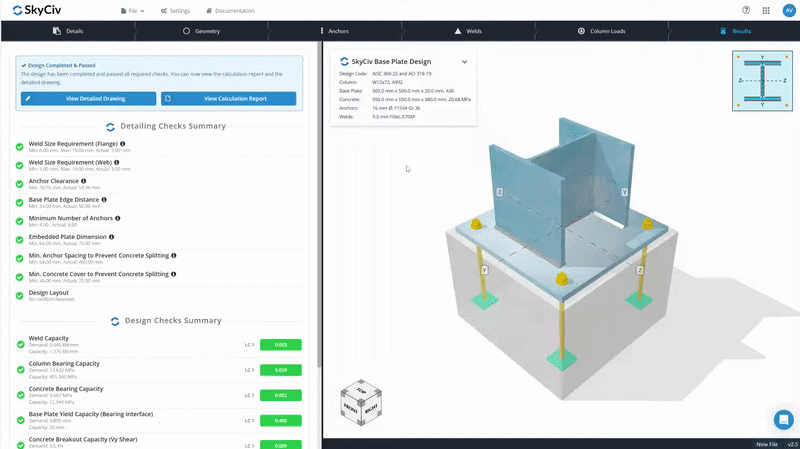Open the AV user avatar
Screen dimensions: 800x449
click(x=789, y=10)
